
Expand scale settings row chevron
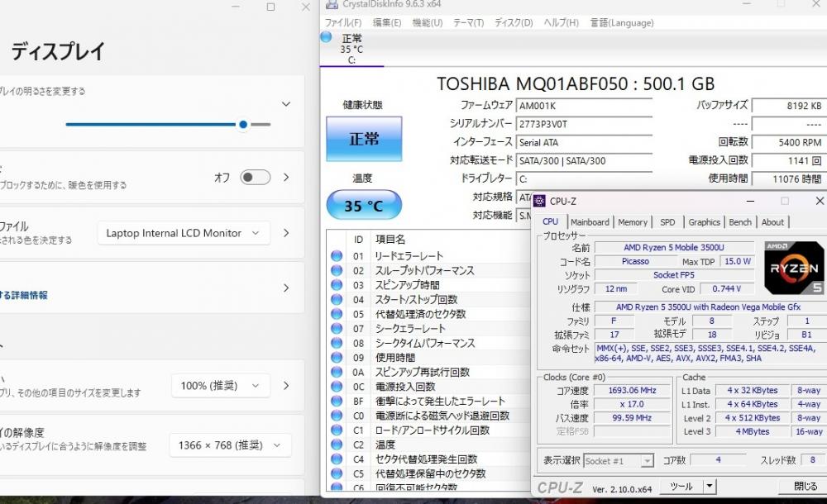point(286,385)
